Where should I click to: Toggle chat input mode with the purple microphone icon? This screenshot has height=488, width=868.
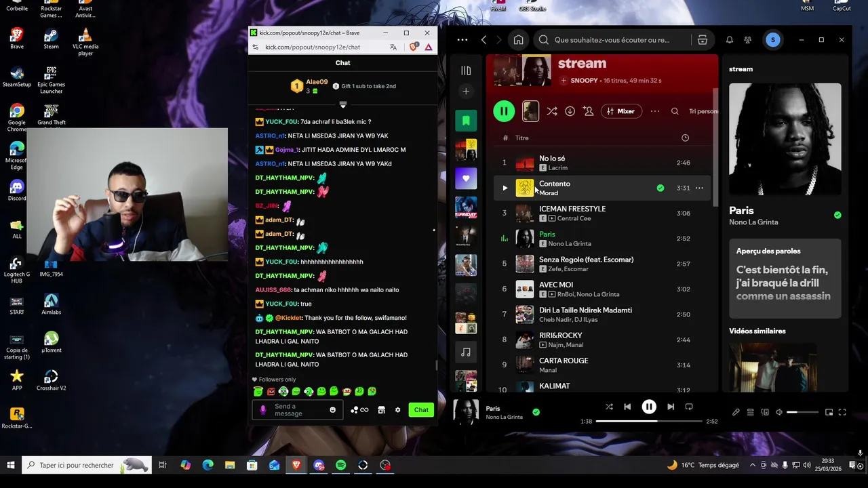(263, 410)
